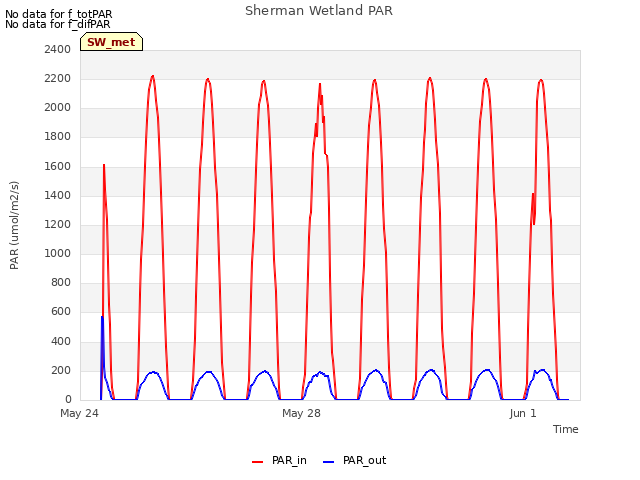Screen dimensions: 640x480
Task: Click the x-axis Time label
Action: pyautogui.click(x=565, y=429)
